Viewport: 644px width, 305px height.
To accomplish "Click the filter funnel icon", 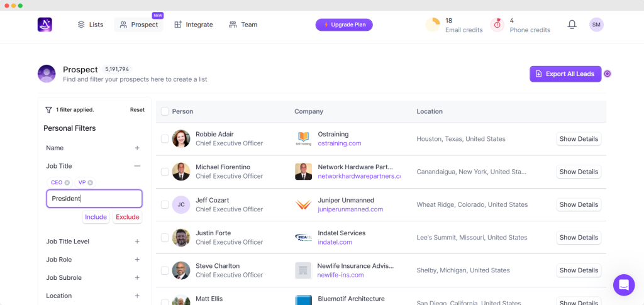I will click(48, 109).
